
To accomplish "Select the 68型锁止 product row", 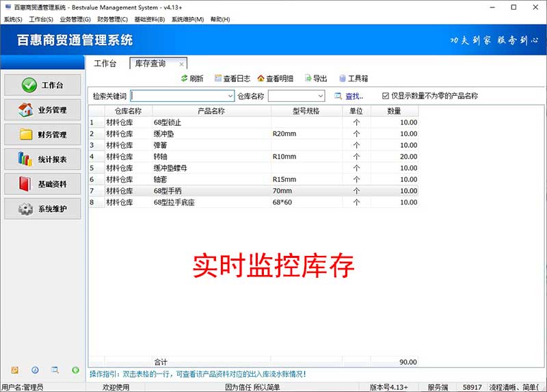I will coord(253,122).
